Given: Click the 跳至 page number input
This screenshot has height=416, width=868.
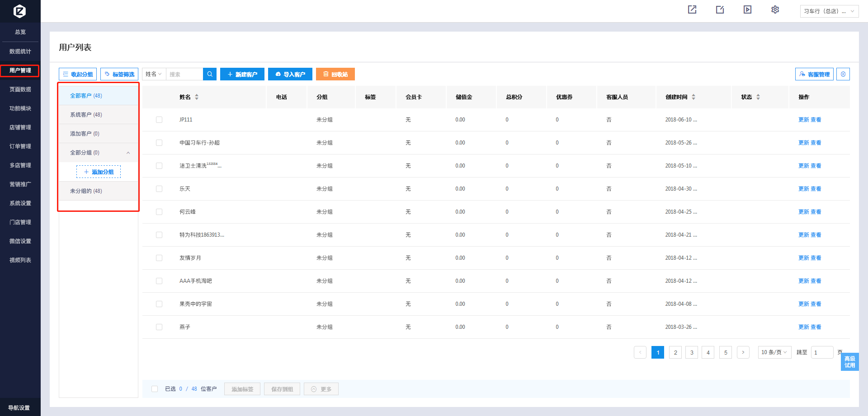Looking at the screenshot, I should tap(821, 352).
